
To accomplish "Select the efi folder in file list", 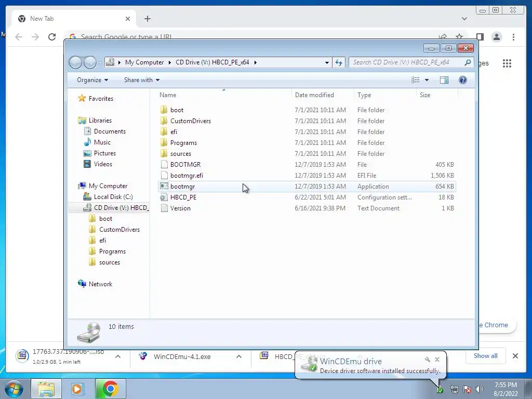I will (174, 131).
